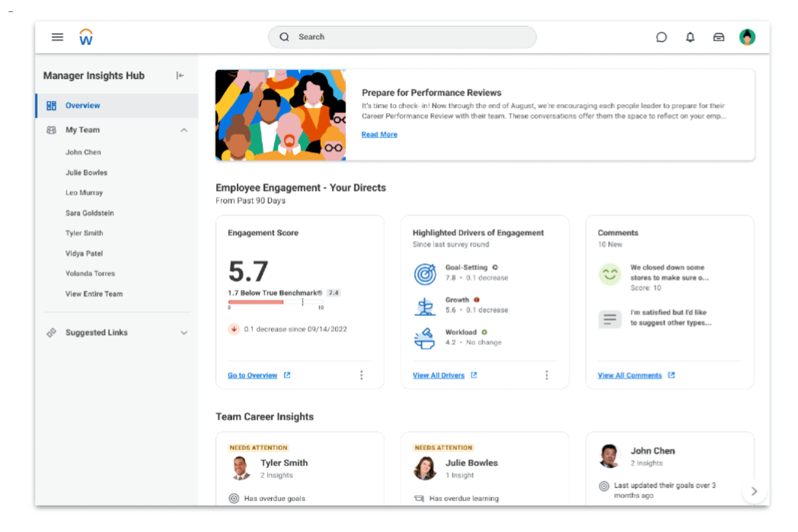
Task: Click the next arrow on Team Career Insights
Action: [754, 491]
